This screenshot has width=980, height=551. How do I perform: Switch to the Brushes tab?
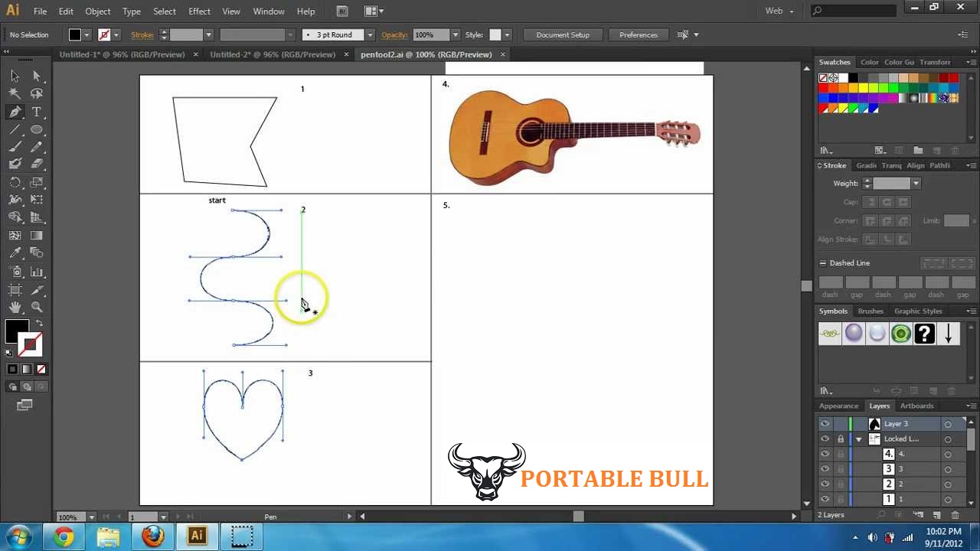[871, 311]
